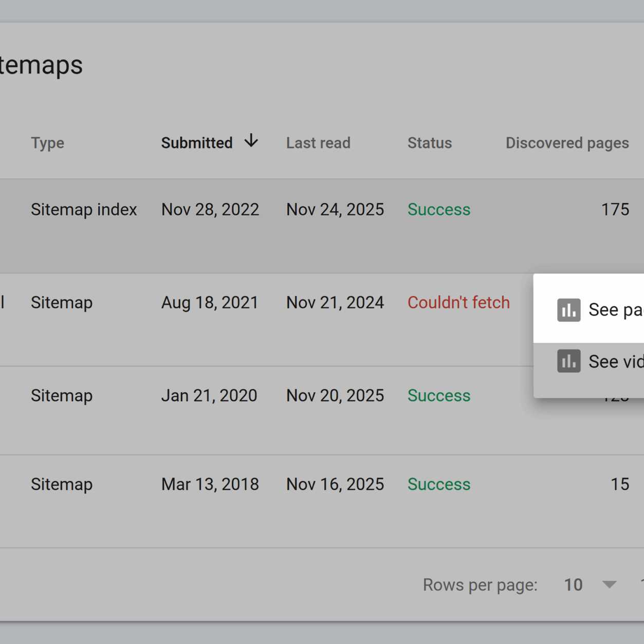This screenshot has height=644, width=644.
Task: Click the 15 discovered pages count
Action: click(x=619, y=484)
